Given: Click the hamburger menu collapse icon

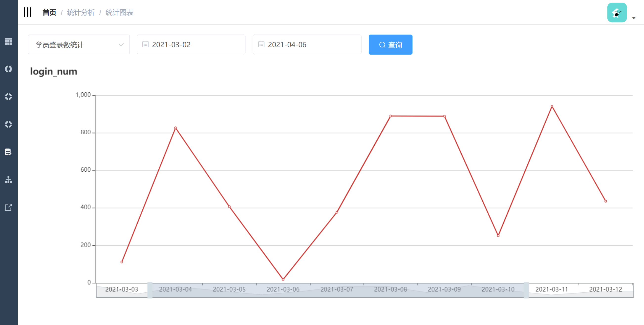Looking at the screenshot, I should (x=27, y=12).
